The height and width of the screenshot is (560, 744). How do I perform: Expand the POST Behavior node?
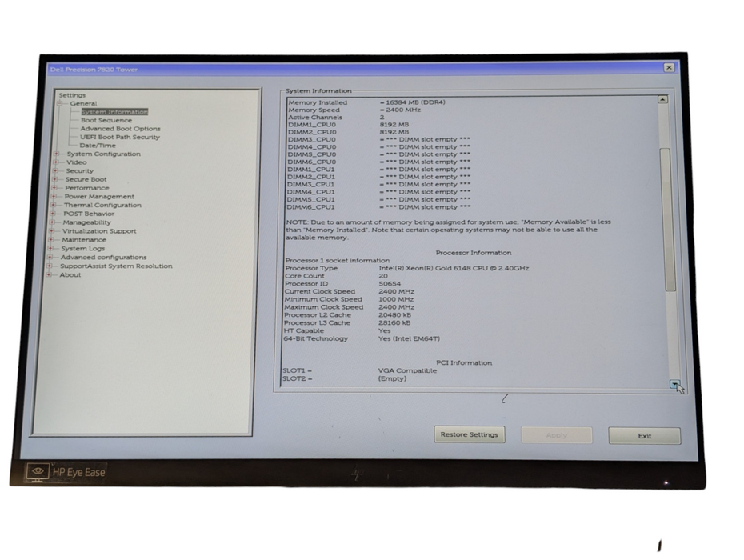point(53,214)
